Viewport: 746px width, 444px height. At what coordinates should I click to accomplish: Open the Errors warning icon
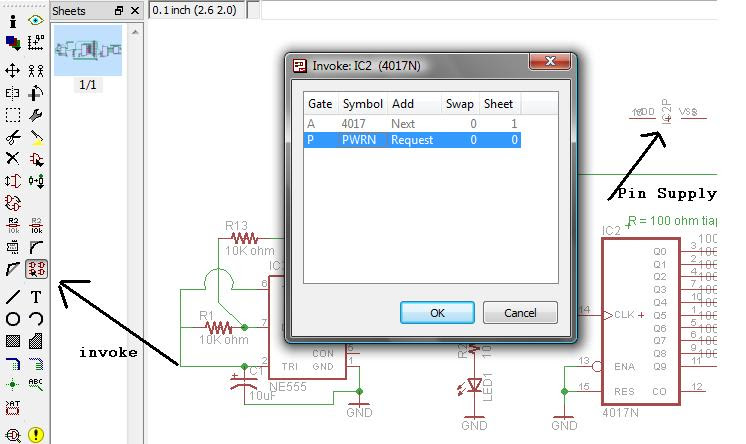(36, 434)
